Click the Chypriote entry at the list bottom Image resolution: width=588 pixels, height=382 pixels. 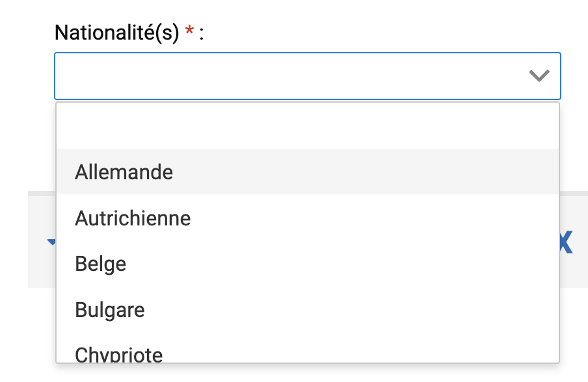click(307, 354)
